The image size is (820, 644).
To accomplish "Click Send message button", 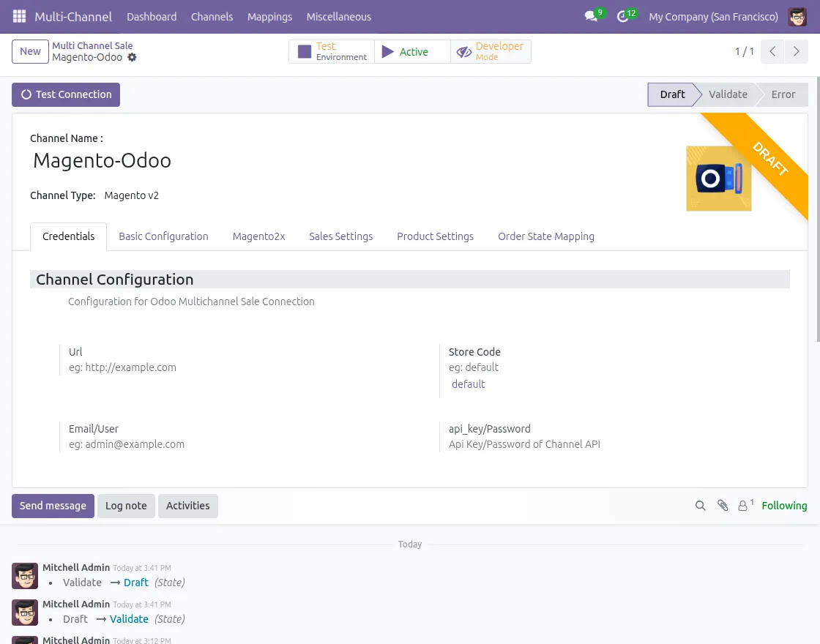I will click(53, 506).
